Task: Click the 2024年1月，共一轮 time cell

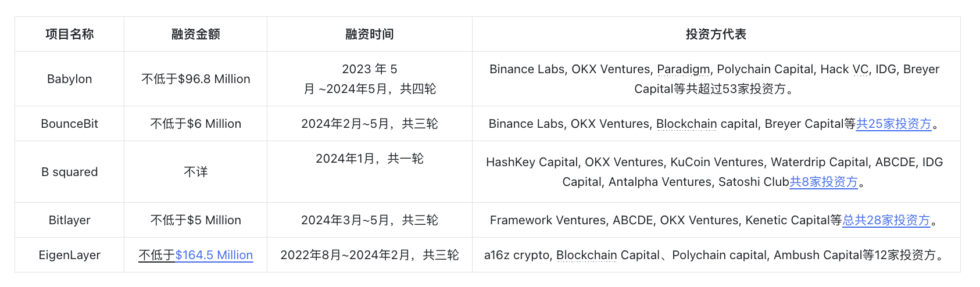Action: pos(370,159)
